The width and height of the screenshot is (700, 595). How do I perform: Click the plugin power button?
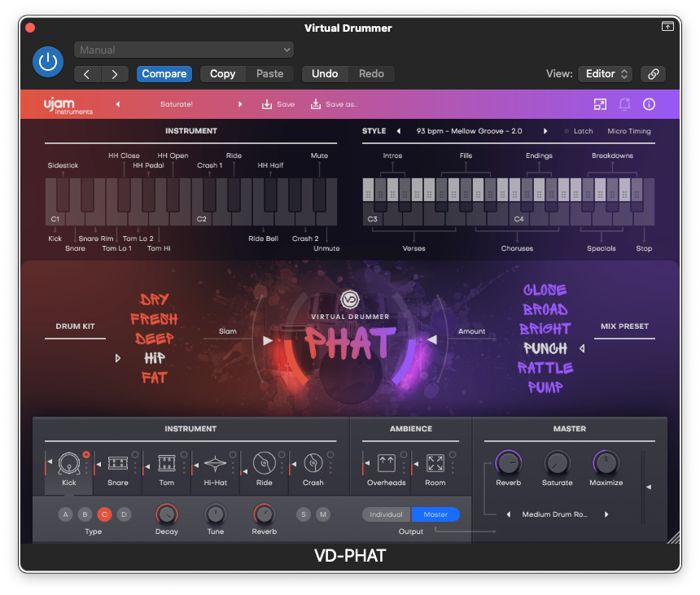click(48, 62)
